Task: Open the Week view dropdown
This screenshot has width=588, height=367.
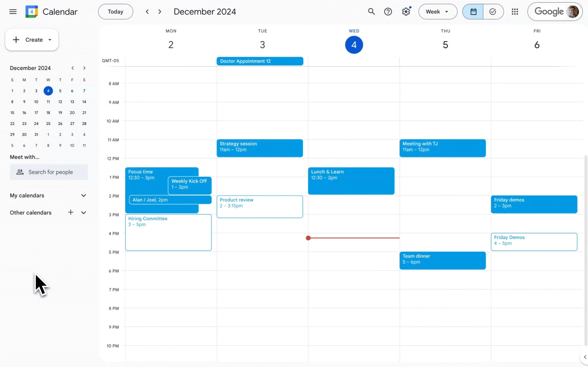Action: point(437,12)
